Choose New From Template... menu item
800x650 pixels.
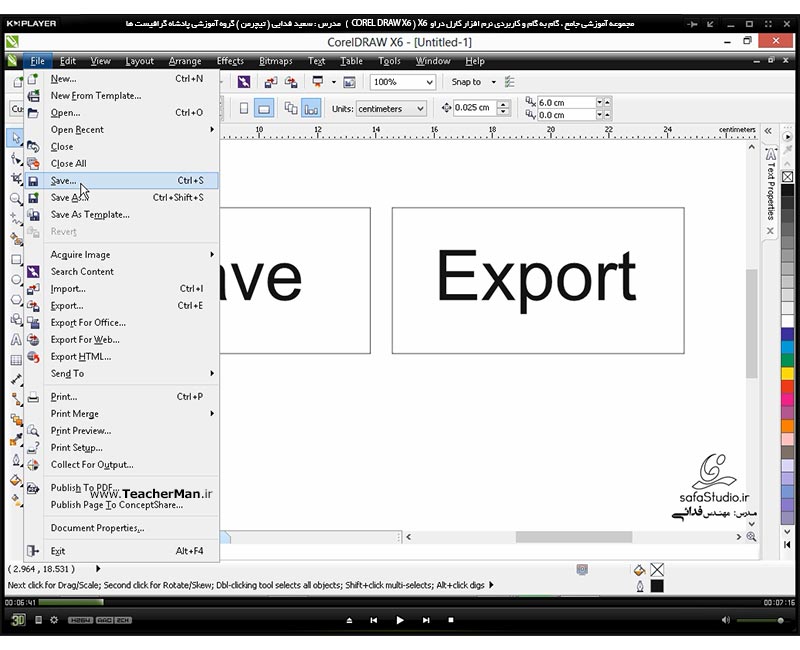tap(121, 95)
